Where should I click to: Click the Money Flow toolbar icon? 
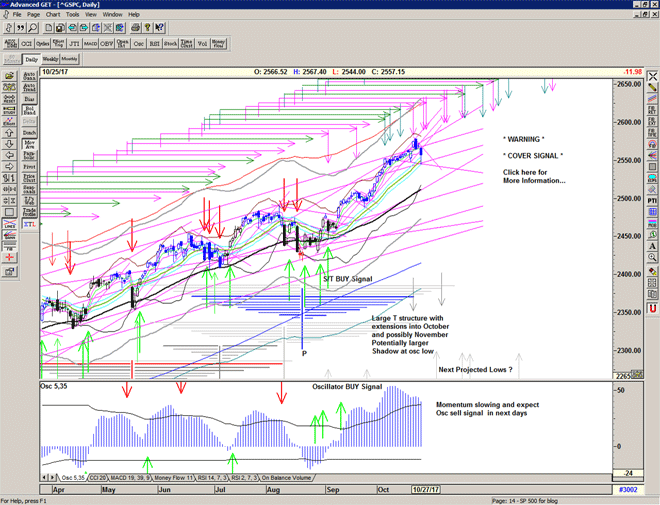(x=218, y=43)
